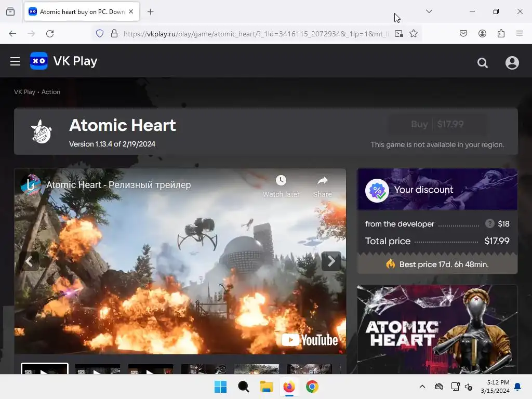Open the tracking protection shield
The image size is (532, 399).
click(100, 34)
